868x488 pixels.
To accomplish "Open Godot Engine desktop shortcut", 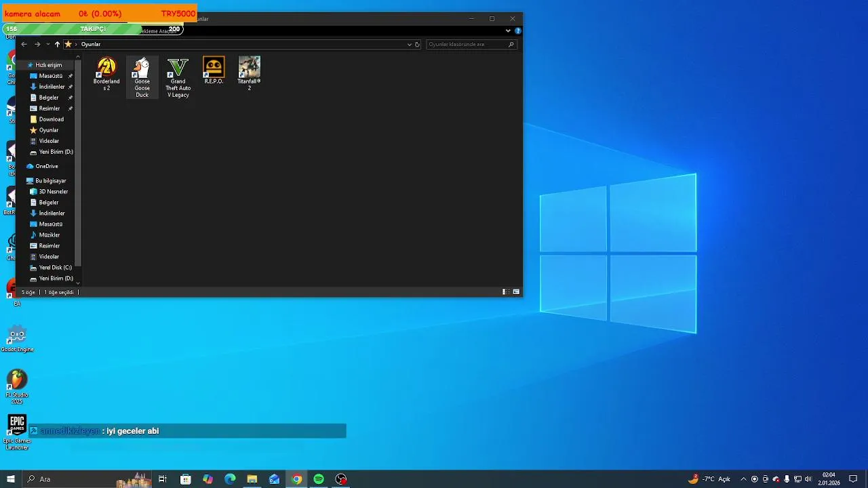I will click(17, 339).
